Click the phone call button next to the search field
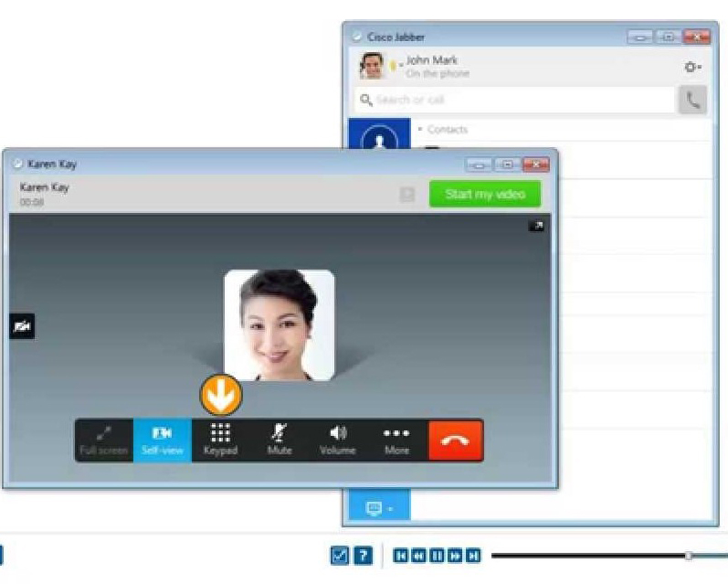728x584 pixels. click(692, 100)
